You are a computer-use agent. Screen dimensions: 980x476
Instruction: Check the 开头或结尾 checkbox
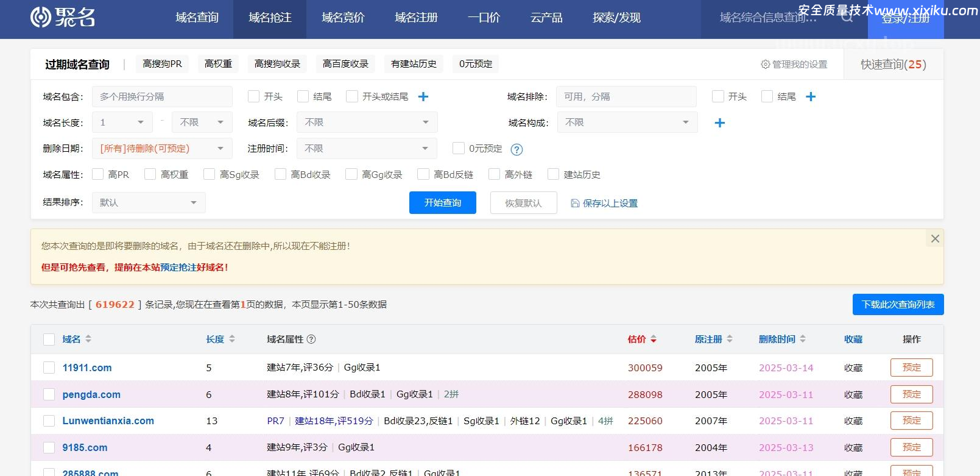coord(351,96)
